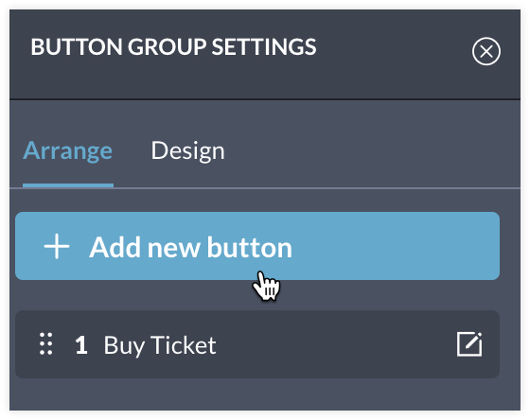The width and height of the screenshot is (530, 420).
Task: Switch to the Design tab
Action: 187,150
